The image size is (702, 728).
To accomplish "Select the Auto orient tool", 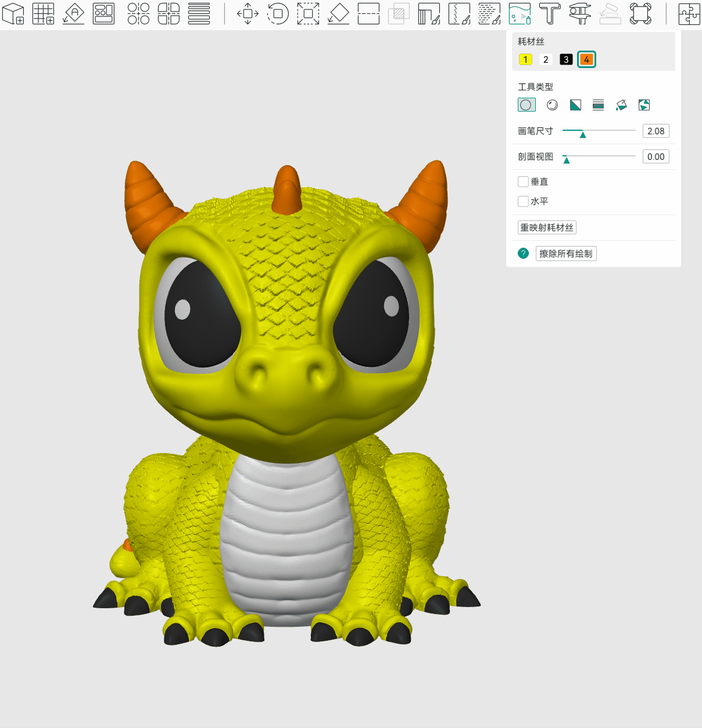I will coord(74,13).
